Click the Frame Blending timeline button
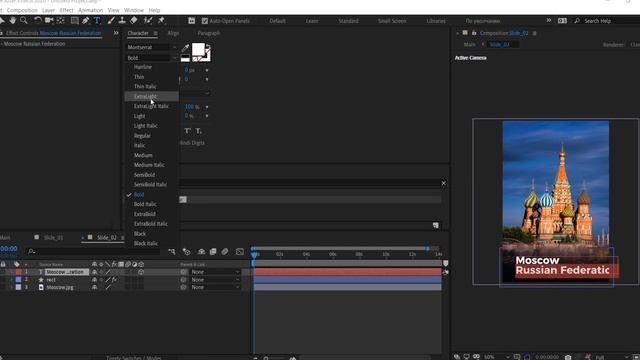 pyautogui.click(x=213, y=252)
